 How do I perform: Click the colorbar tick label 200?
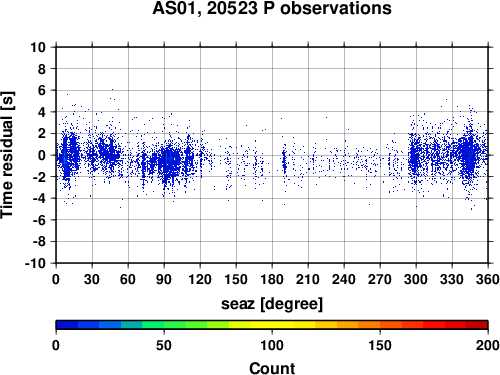(x=487, y=345)
